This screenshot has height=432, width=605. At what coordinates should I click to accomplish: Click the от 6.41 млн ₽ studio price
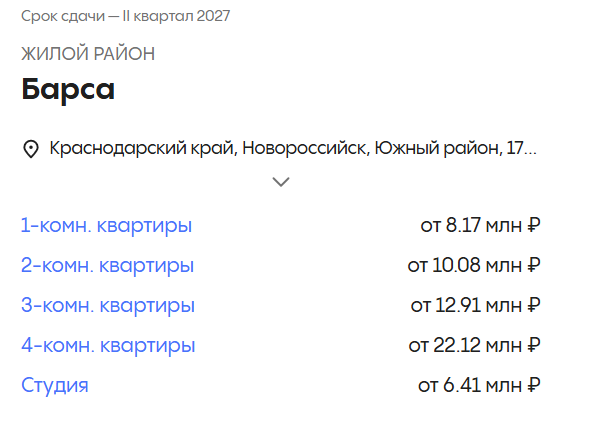(x=479, y=385)
